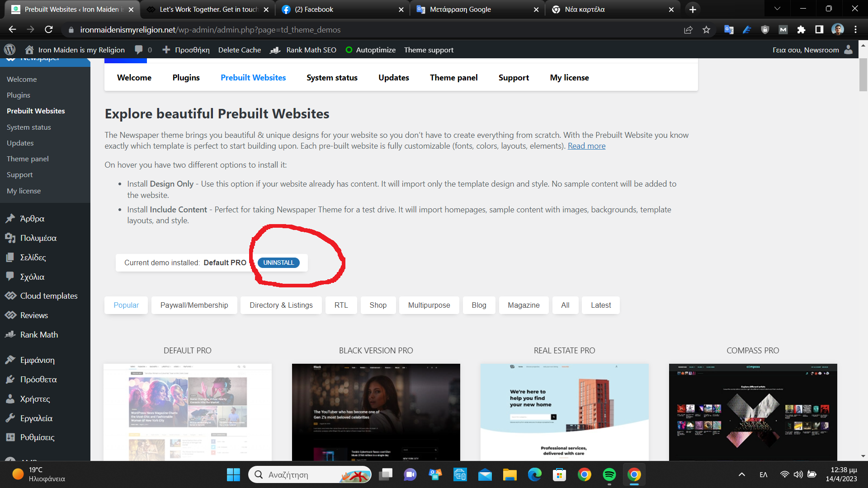Click Delete Cache in admin bar

[240, 50]
